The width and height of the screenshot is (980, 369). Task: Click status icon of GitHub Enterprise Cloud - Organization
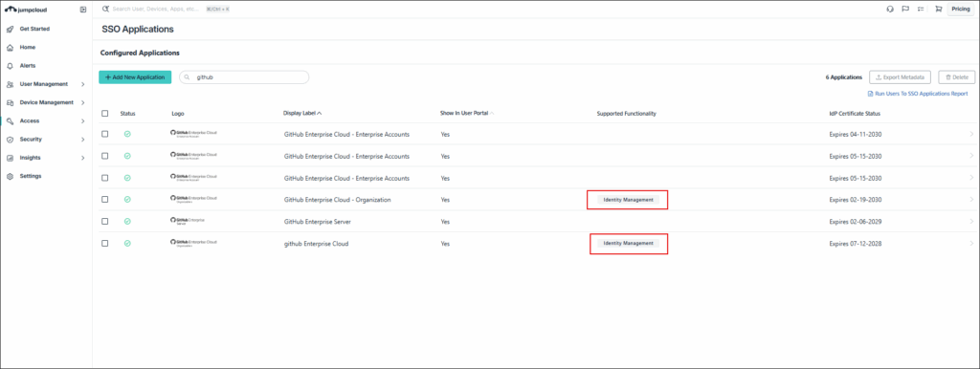point(127,200)
